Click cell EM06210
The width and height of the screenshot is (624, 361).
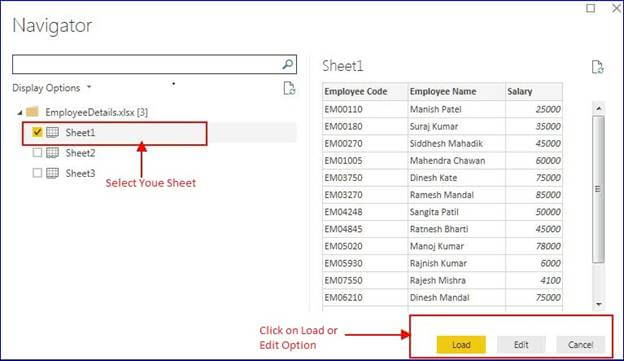[365, 297]
